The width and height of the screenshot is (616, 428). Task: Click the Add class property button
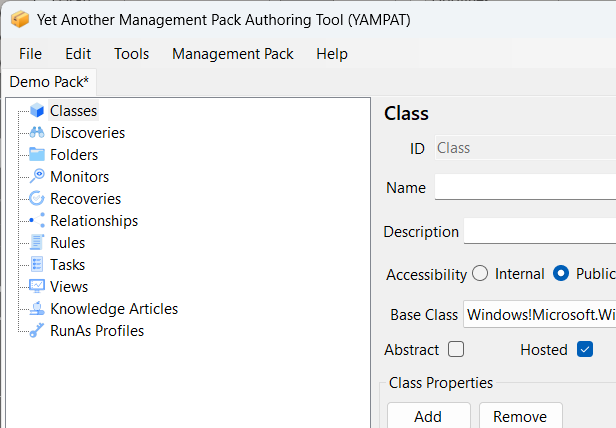click(x=428, y=416)
